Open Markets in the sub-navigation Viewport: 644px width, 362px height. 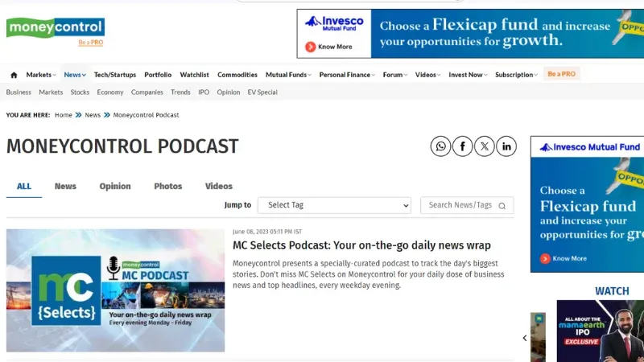click(x=51, y=93)
